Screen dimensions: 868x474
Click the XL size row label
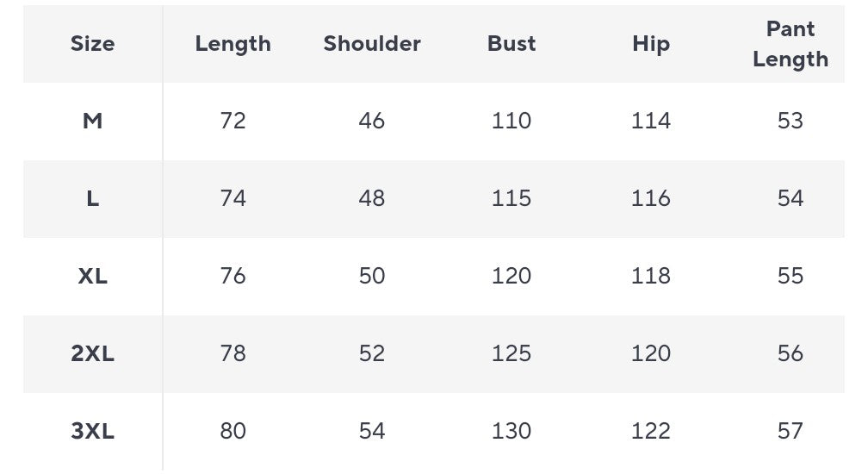coord(92,276)
